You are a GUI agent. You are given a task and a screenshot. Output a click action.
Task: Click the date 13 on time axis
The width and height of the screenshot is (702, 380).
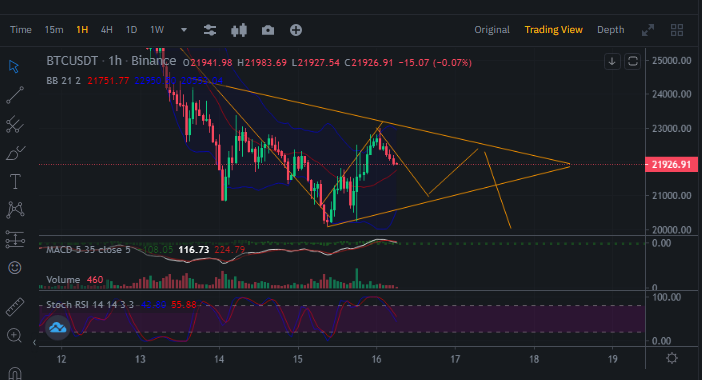[x=140, y=359]
